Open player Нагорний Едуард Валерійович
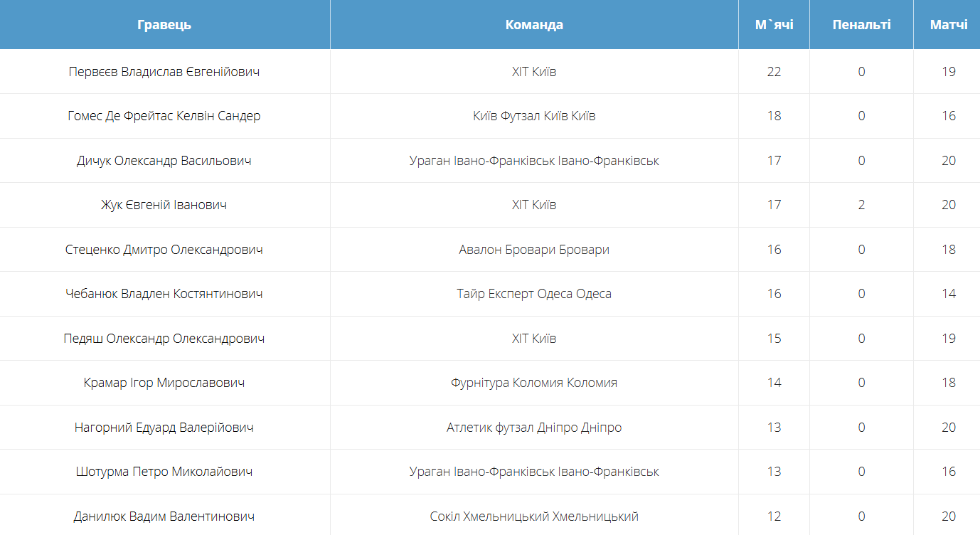Image resolution: width=980 pixels, height=535 pixels. click(x=164, y=428)
